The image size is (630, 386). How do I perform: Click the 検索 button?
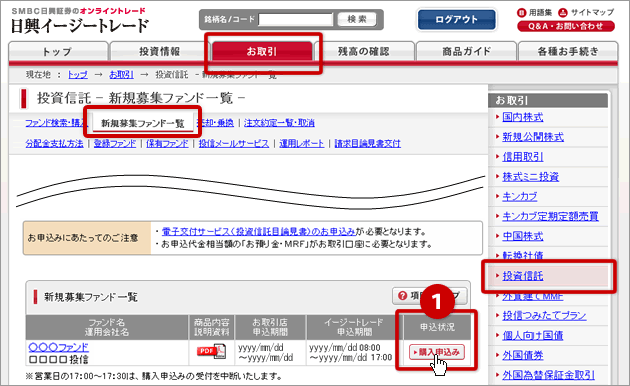tap(357, 19)
